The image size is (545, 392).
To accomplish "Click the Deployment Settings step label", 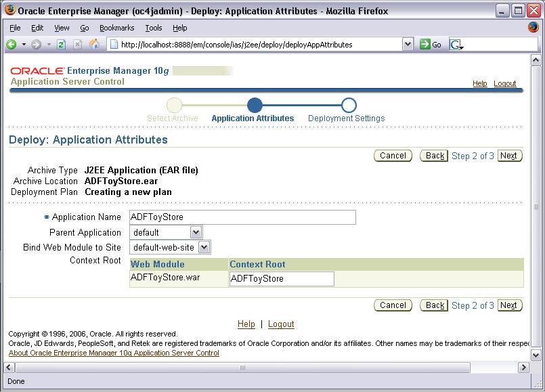I will pos(346,118).
